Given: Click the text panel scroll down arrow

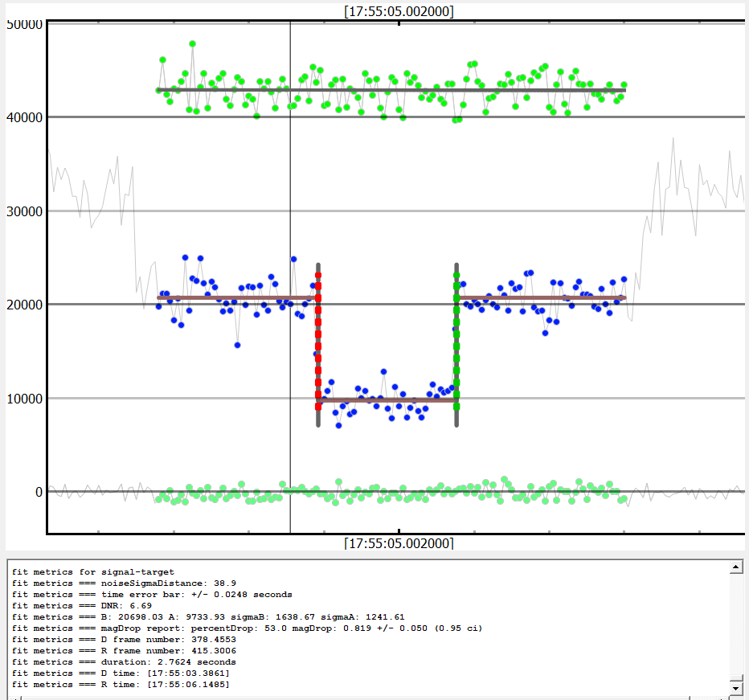Looking at the screenshot, I should [735, 689].
